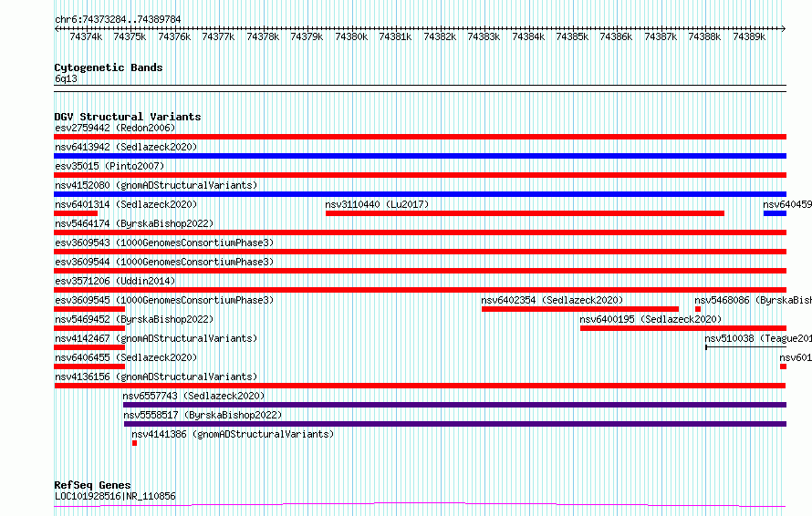812x516 pixels.
Task: Select the red bar under nsv6402354
Action: tap(580, 309)
